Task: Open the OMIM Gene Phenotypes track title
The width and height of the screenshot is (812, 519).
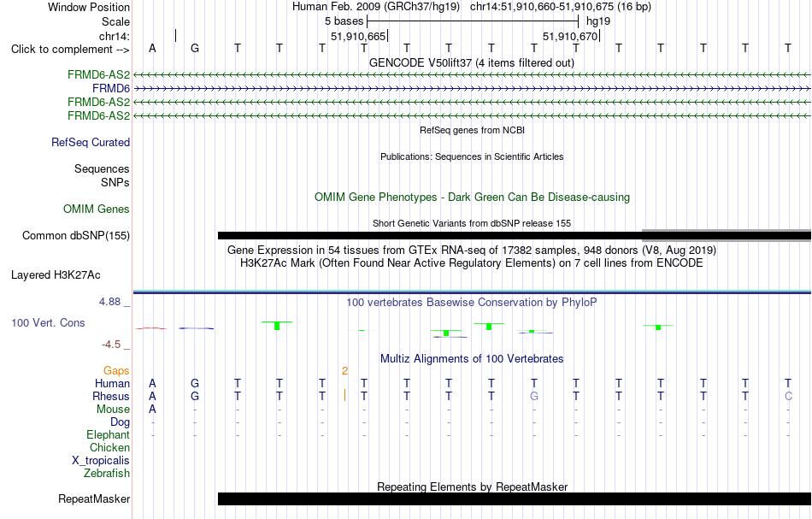Action: pos(472,198)
